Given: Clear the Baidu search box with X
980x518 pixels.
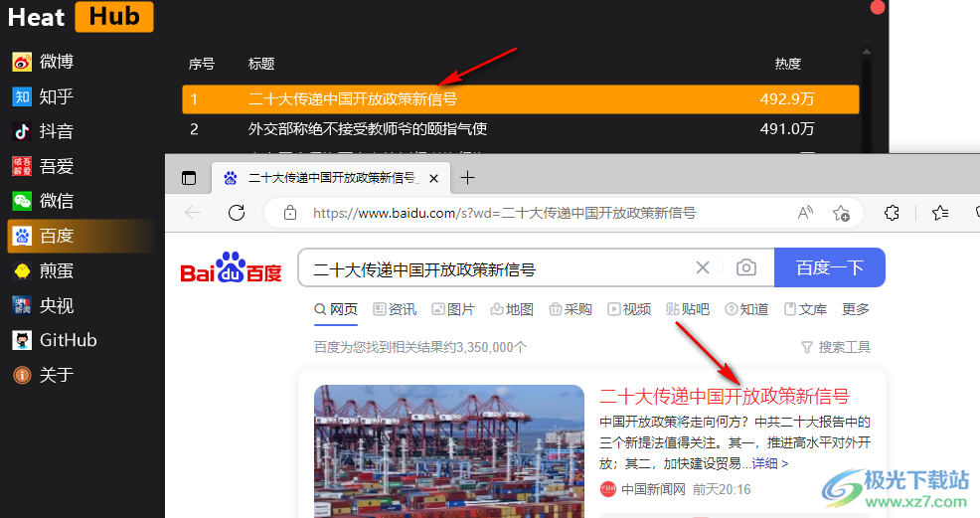Looking at the screenshot, I should click(x=703, y=268).
